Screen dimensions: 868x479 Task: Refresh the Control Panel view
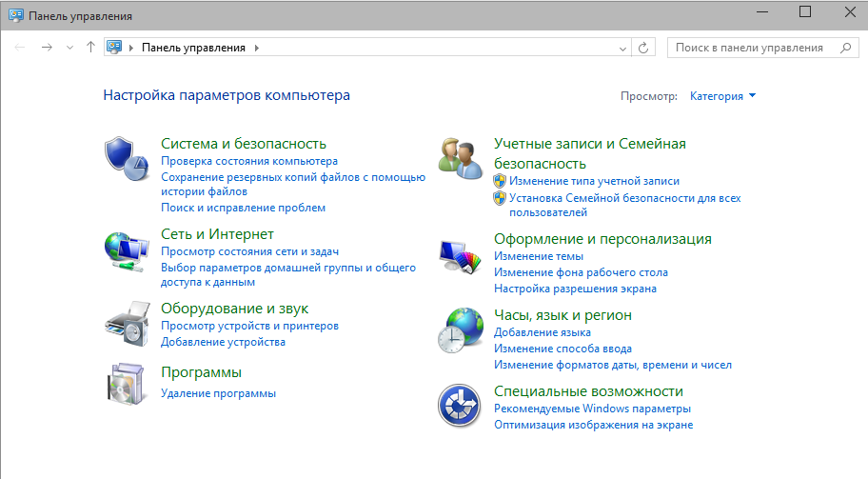point(643,48)
